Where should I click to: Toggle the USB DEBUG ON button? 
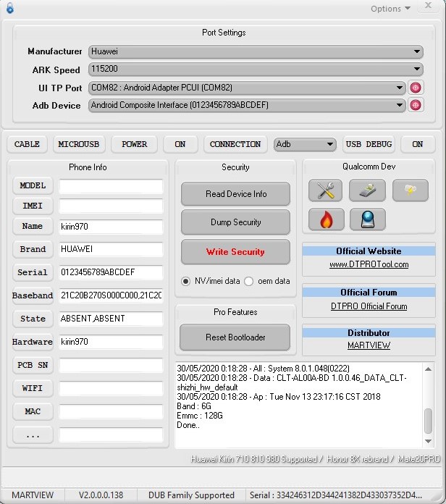pyautogui.click(x=418, y=144)
